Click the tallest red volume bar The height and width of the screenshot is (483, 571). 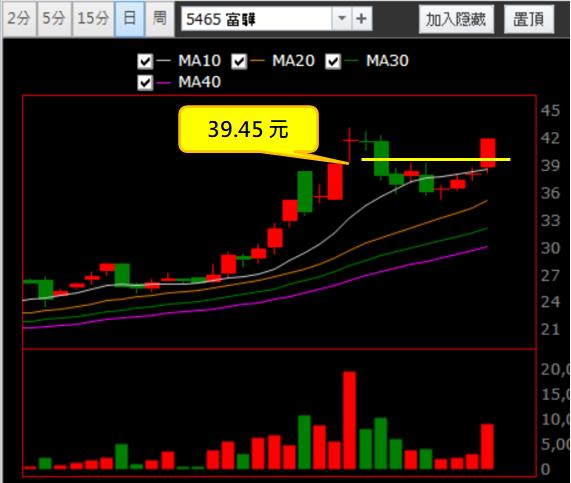coord(350,420)
